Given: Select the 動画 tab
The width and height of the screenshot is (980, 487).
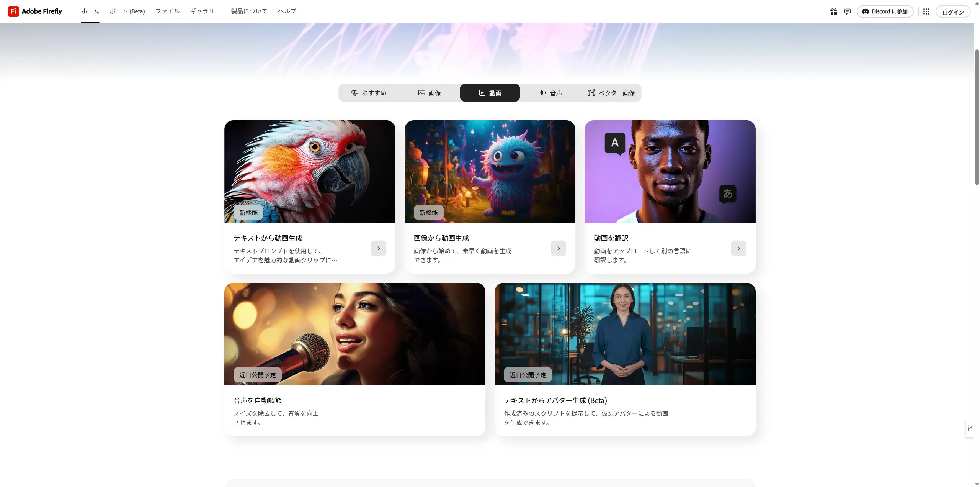Looking at the screenshot, I should click(490, 93).
